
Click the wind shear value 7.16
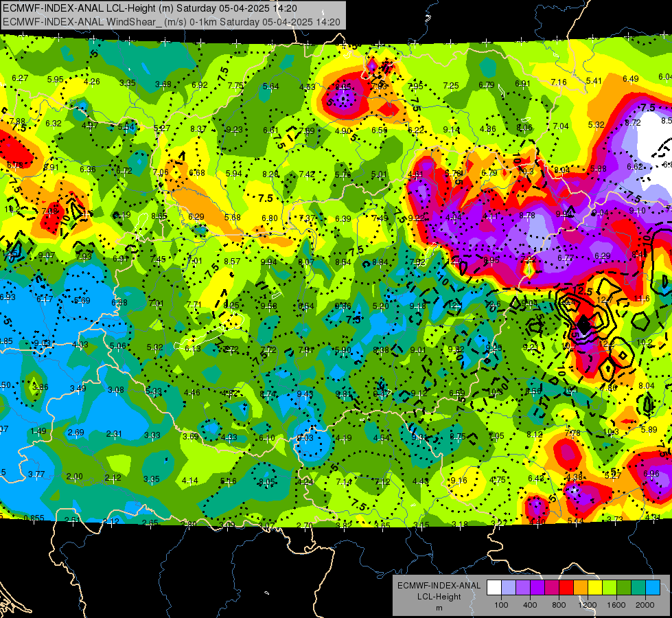(x=559, y=82)
